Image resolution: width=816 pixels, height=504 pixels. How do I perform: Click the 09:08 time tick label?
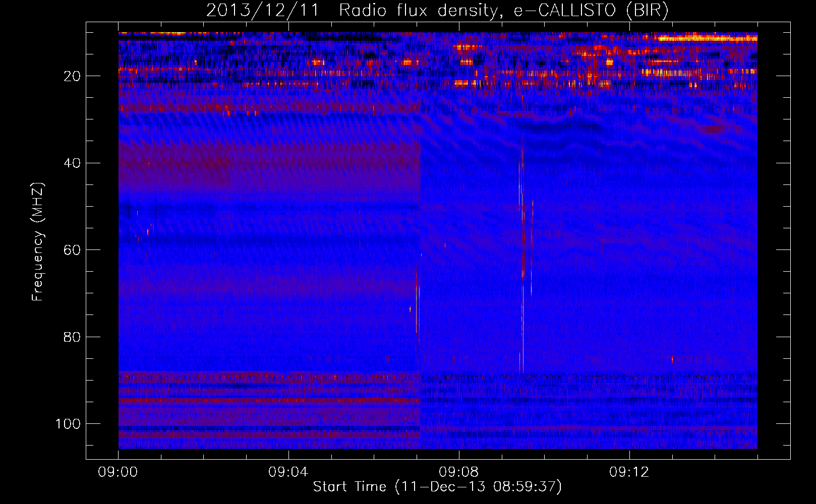459,472
